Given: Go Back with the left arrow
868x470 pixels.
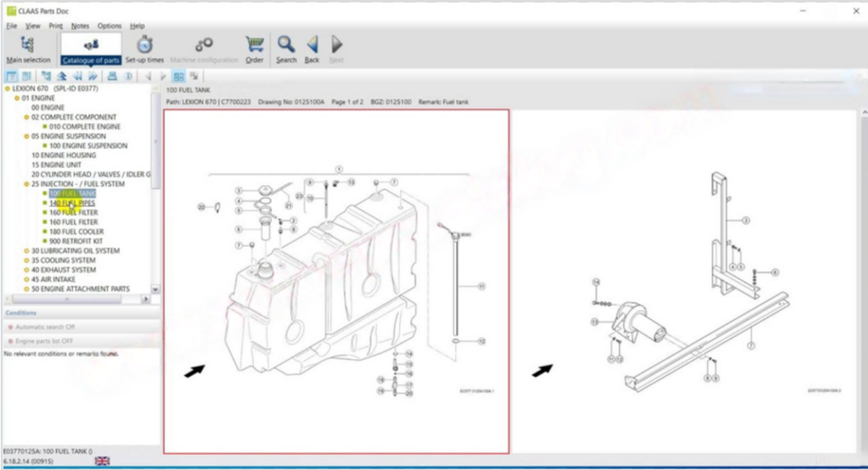Looking at the screenshot, I should tap(312, 48).
